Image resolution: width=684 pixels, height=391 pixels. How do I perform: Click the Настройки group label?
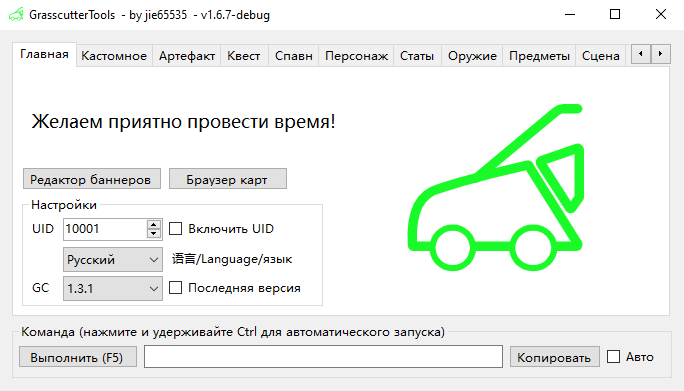64,205
